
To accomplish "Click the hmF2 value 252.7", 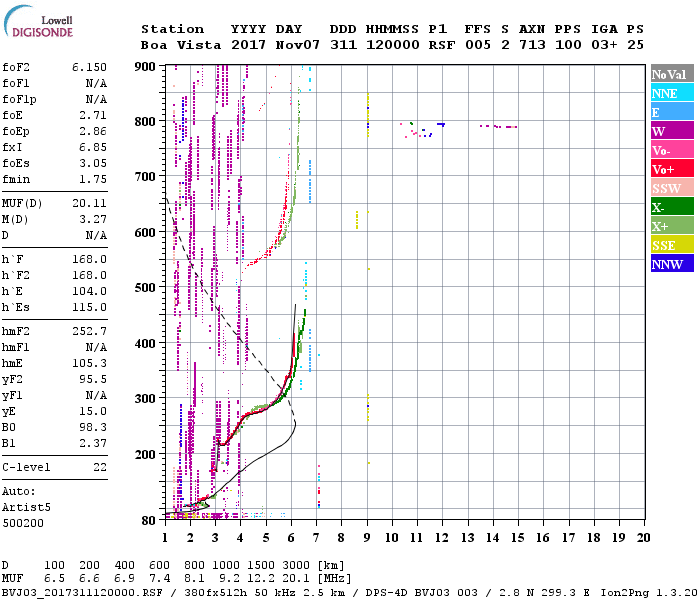I will tap(89, 331).
